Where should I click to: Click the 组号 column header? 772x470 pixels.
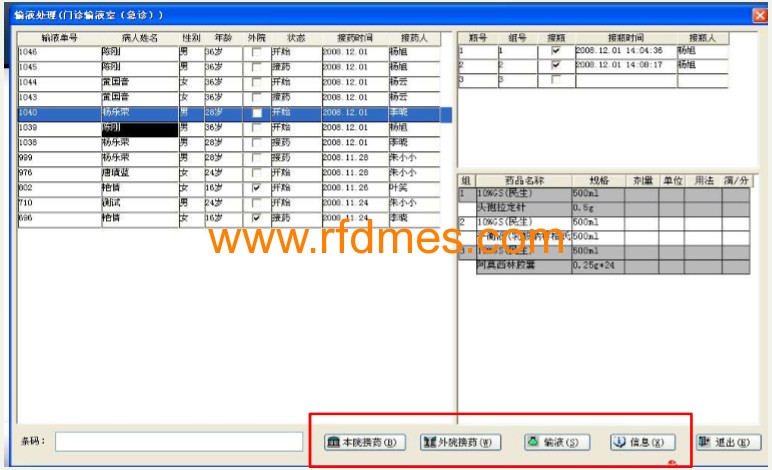[x=517, y=38]
